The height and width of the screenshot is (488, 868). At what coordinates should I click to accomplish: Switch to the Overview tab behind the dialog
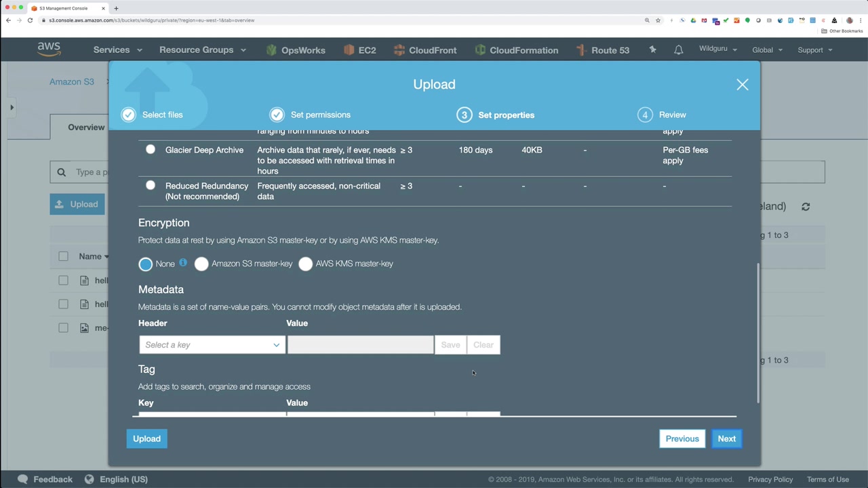click(86, 127)
